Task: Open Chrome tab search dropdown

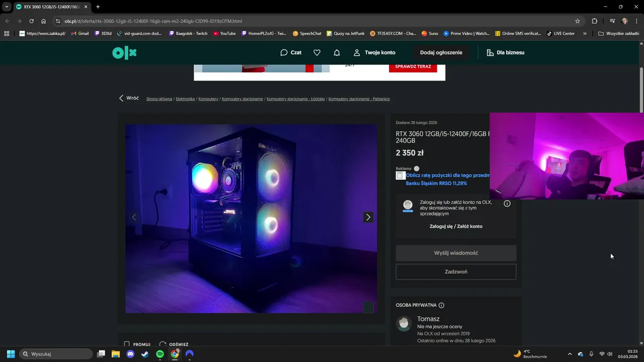Action: pos(7,7)
